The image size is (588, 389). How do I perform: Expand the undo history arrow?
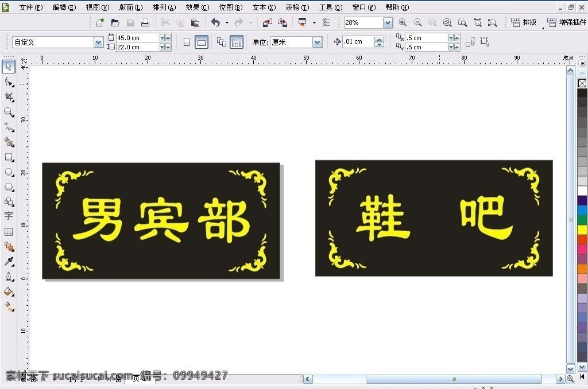tap(227, 23)
